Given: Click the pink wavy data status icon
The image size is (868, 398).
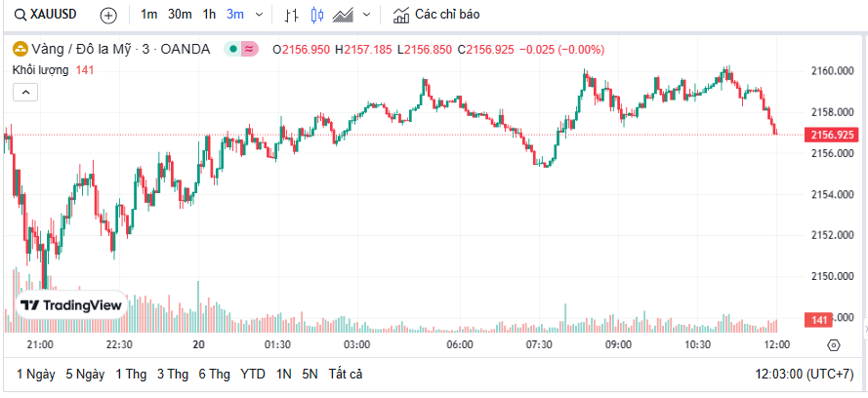Looking at the screenshot, I should click(x=249, y=49).
